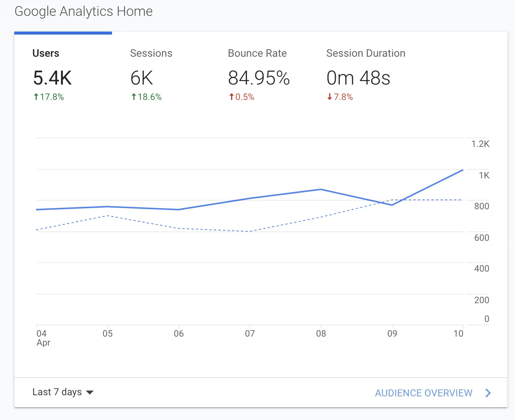Click the 08 date axis label
This screenshot has width=515, height=420.
[x=321, y=334]
